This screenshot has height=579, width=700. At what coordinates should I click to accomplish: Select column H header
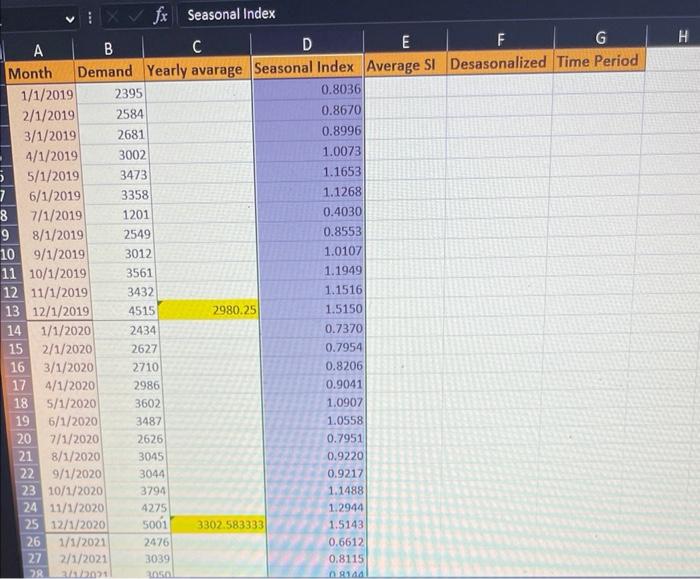682,36
